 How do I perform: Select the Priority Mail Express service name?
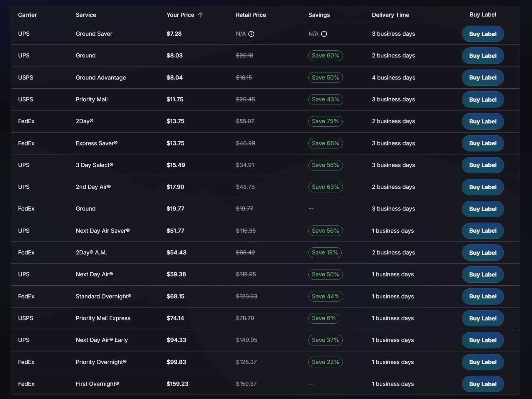[x=103, y=318]
